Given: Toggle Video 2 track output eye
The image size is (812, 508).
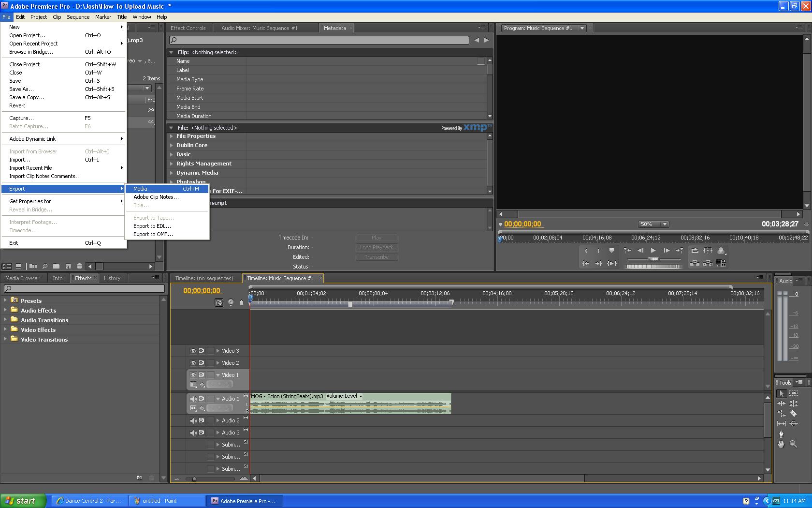Looking at the screenshot, I should pyautogui.click(x=193, y=363).
